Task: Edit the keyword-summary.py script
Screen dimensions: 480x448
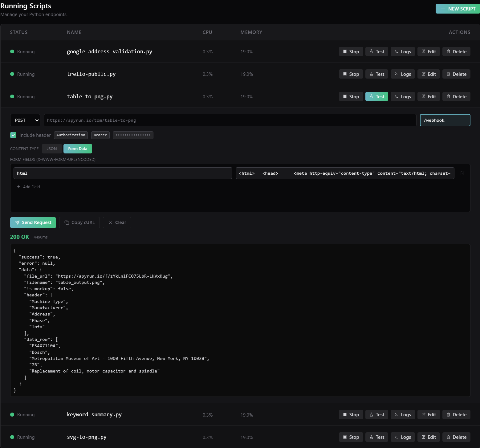Action: pos(428,414)
